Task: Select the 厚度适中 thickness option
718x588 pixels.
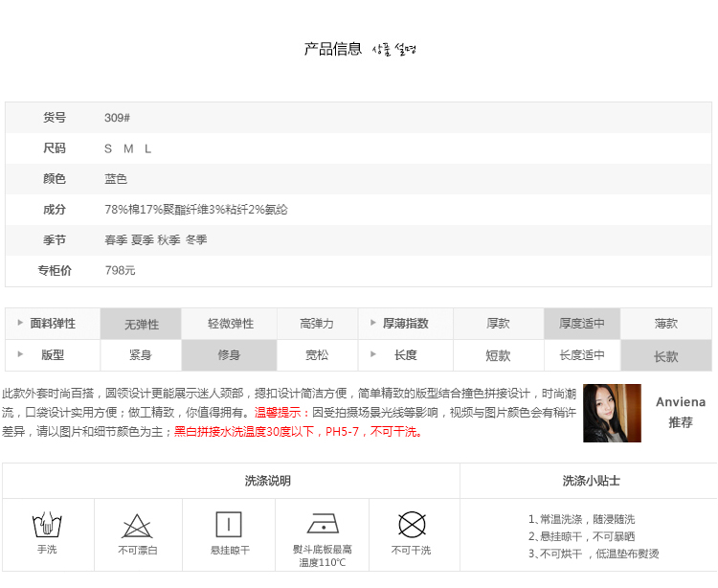Action: (x=582, y=324)
